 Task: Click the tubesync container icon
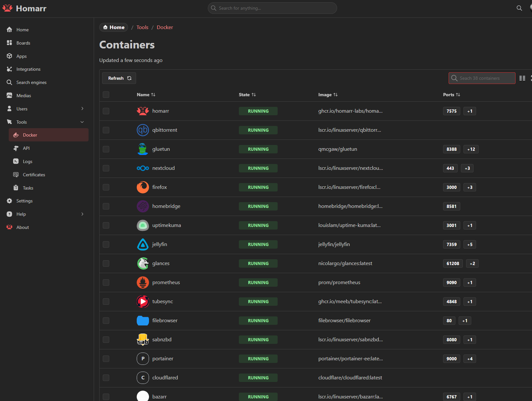(x=143, y=302)
